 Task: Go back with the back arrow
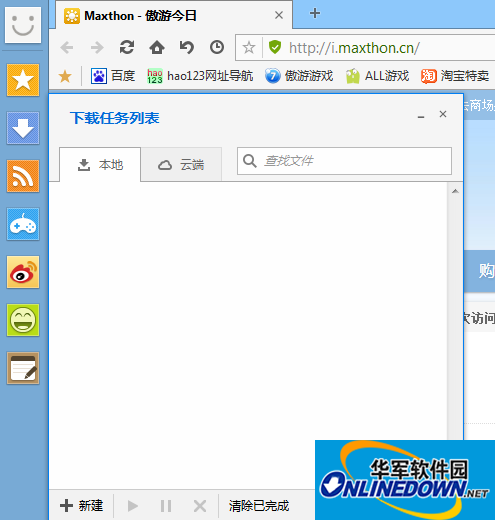[67, 48]
